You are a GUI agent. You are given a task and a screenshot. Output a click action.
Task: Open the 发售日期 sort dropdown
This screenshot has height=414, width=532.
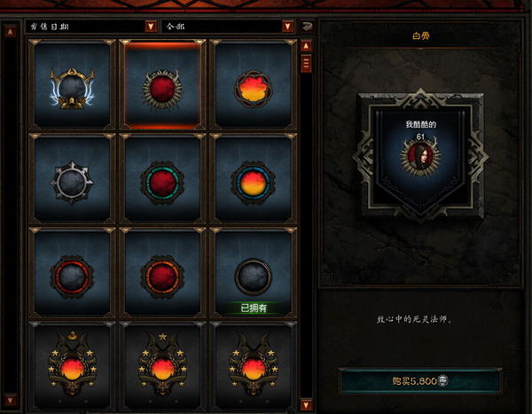tap(91, 27)
